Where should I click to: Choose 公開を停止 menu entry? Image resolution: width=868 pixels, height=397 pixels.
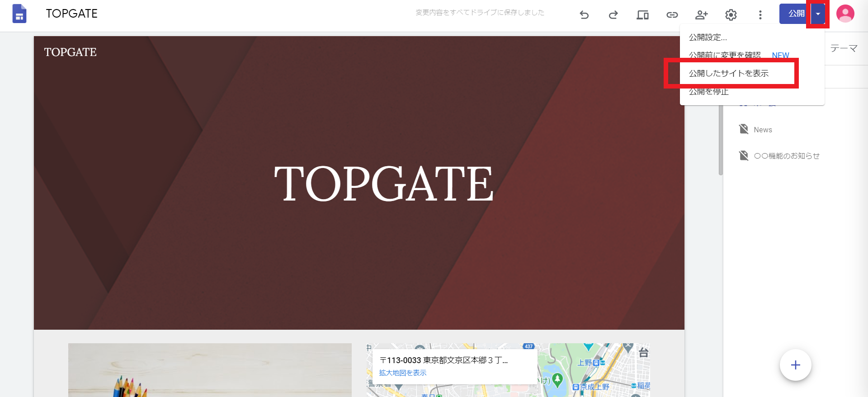click(x=752, y=91)
